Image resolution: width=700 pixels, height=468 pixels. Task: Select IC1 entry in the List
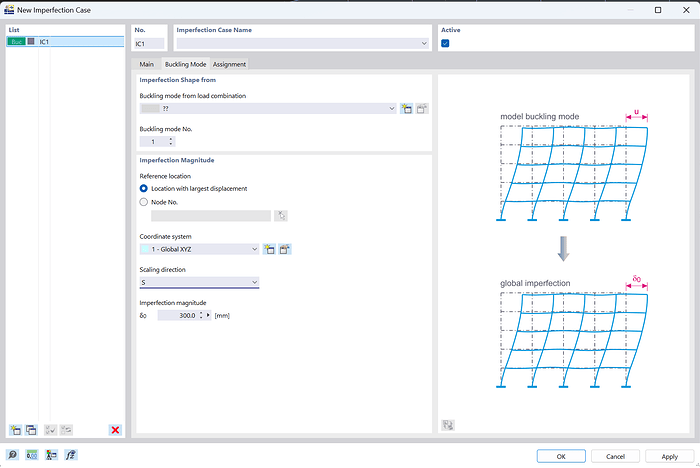(x=65, y=42)
